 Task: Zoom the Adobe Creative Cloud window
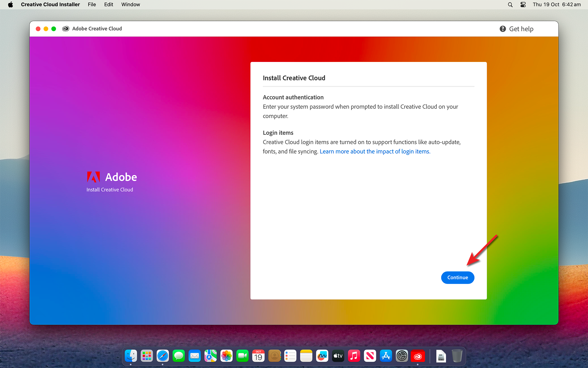tap(54, 29)
